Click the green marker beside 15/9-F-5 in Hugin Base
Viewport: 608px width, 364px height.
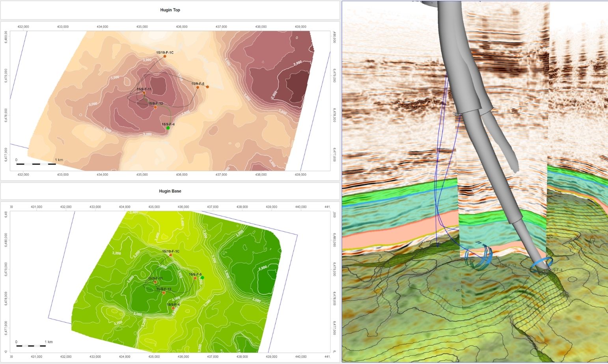202,278
